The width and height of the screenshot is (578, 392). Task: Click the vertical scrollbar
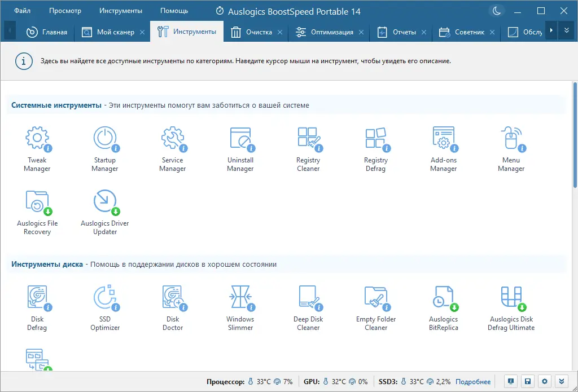click(x=575, y=135)
